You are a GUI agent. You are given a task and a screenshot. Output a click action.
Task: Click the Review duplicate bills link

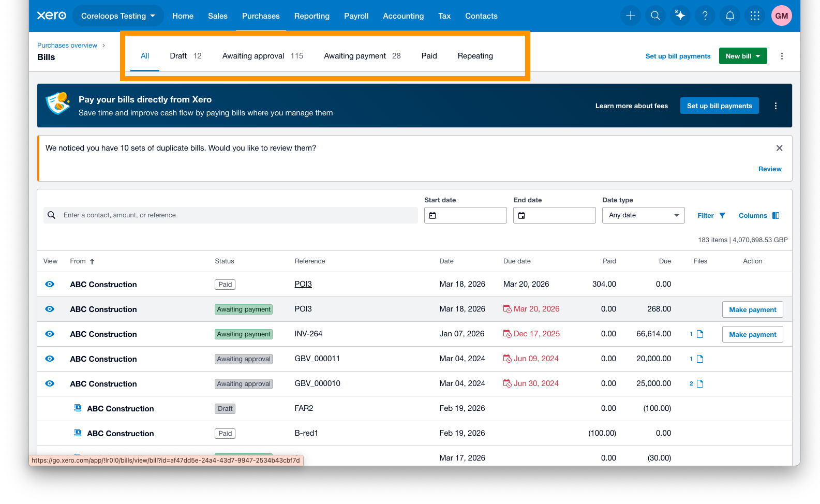pos(769,169)
